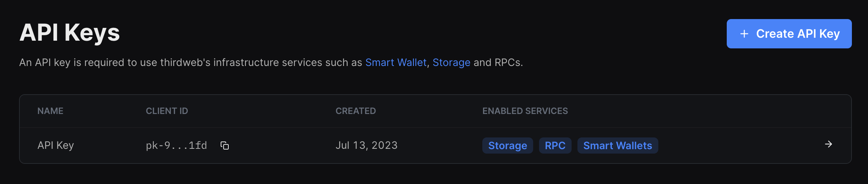
Task: Click the ENABLED SERVICES column header
Action: point(525,111)
